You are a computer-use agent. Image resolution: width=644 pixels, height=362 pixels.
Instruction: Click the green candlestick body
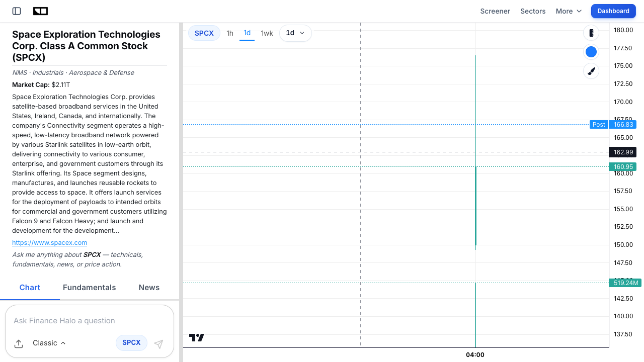(475, 206)
